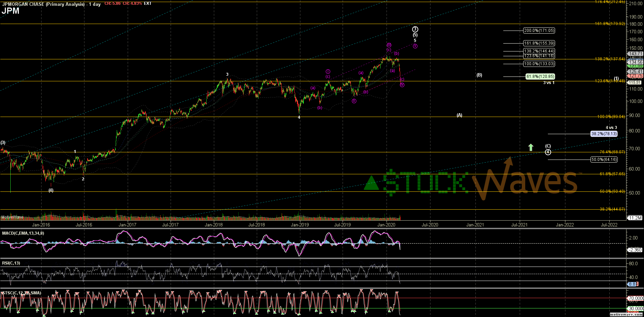
Task: Select the (4) wave label at the 2016 low
Action: 51,190
